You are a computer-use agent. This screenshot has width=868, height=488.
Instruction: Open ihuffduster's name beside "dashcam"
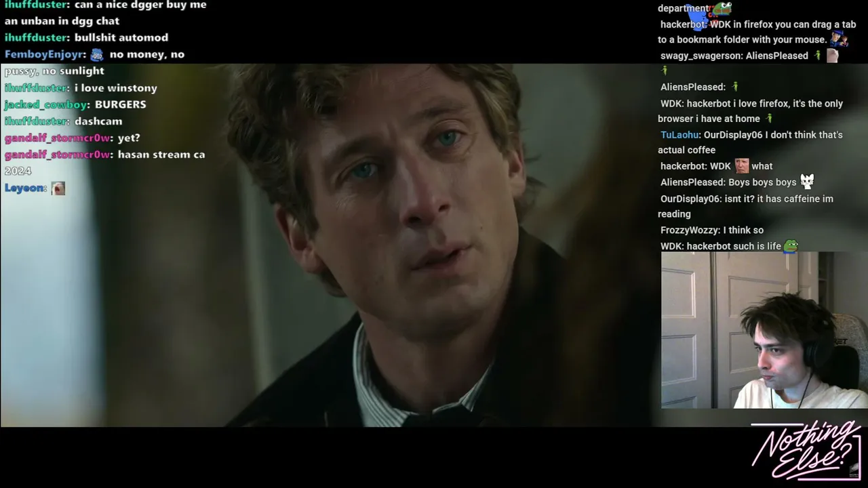[36, 121]
